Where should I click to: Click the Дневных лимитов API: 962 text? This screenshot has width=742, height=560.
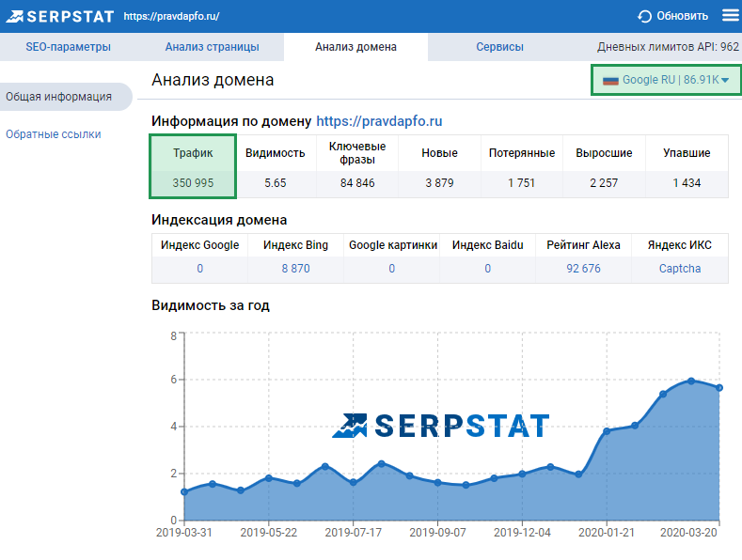[x=668, y=47]
